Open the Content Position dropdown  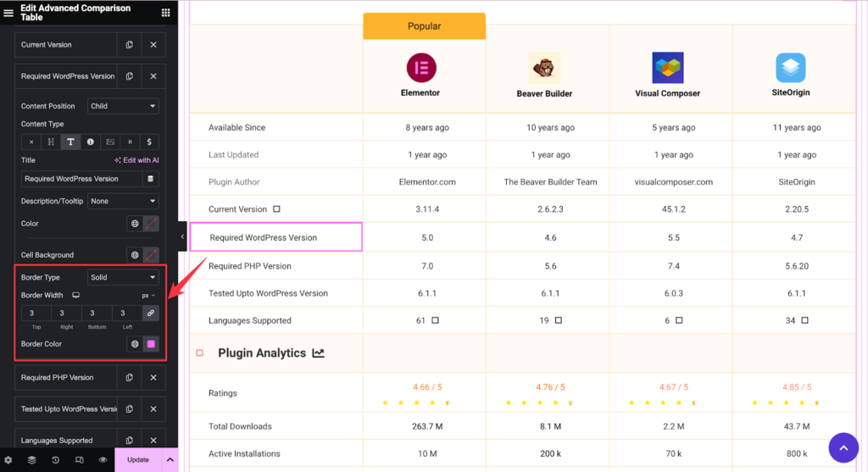tap(123, 106)
